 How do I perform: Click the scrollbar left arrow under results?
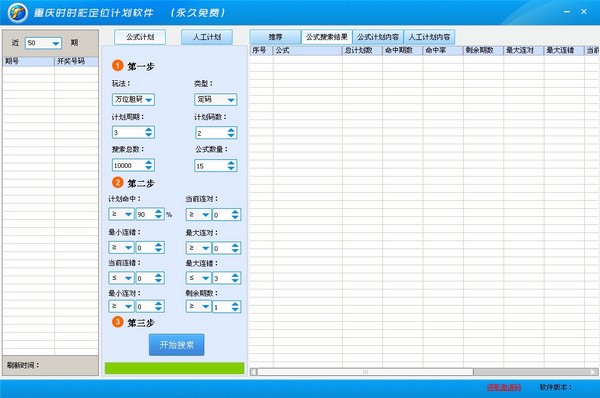tap(253, 372)
